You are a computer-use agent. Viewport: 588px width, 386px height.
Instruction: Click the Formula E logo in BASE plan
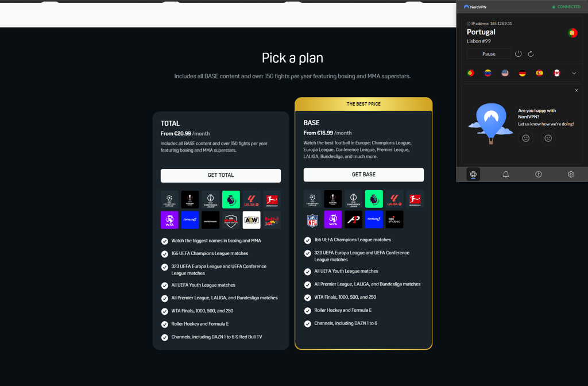point(374,219)
